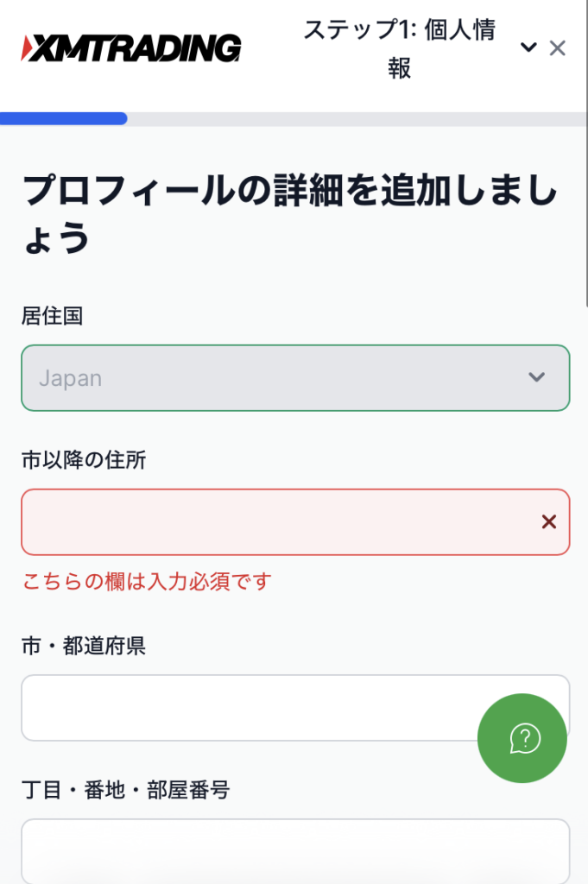Image resolution: width=588 pixels, height=884 pixels.
Task: Click the 丁目・番地・部屋番号 field label
Action: (126, 790)
